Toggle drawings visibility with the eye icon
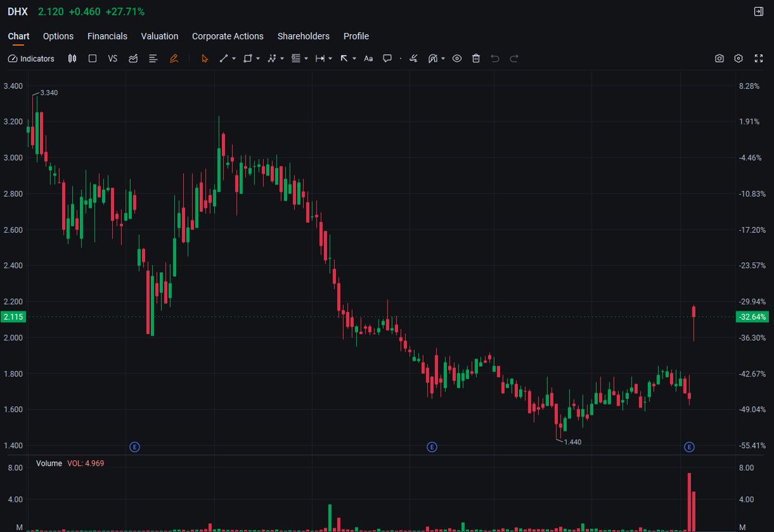 pyautogui.click(x=457, y=59)
